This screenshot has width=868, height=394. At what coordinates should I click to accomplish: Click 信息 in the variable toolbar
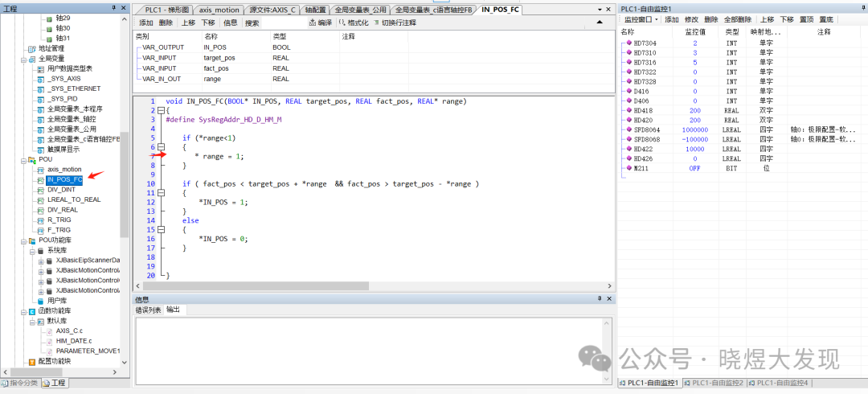click(231, 23)
